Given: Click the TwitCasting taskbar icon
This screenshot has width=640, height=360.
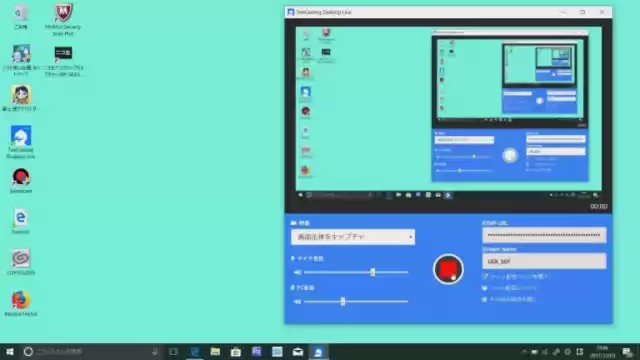Looking at the screenshot, I should 318,351.
